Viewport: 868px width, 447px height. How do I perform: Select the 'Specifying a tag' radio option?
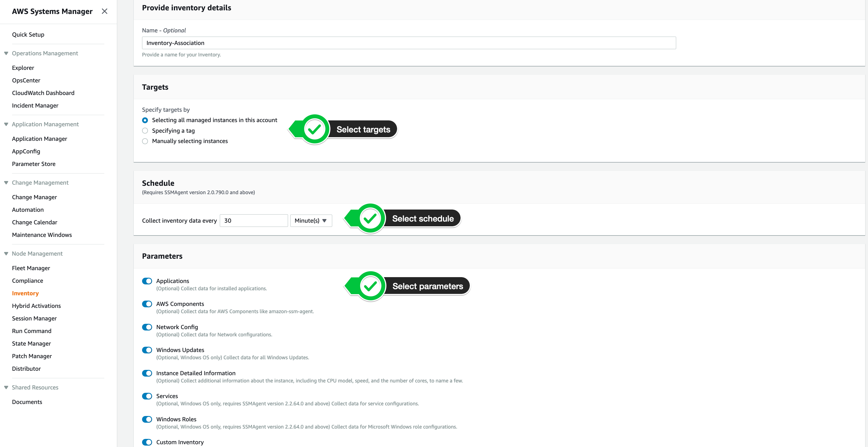click(145, 130)
